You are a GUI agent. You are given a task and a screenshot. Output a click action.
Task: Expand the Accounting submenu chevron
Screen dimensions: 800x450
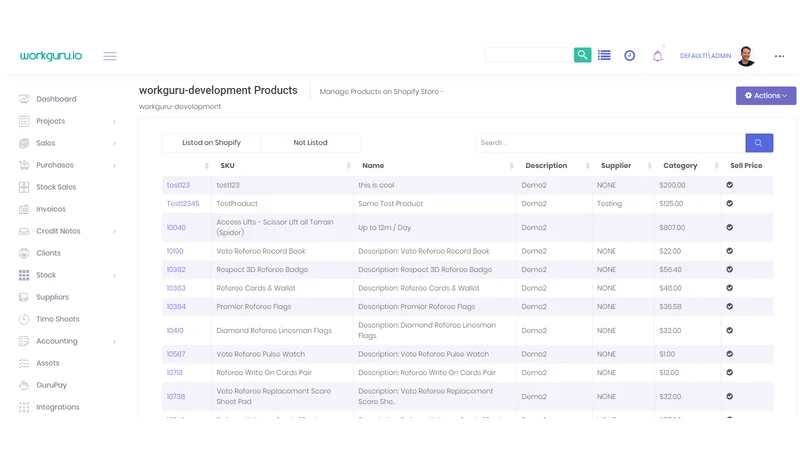114,341
